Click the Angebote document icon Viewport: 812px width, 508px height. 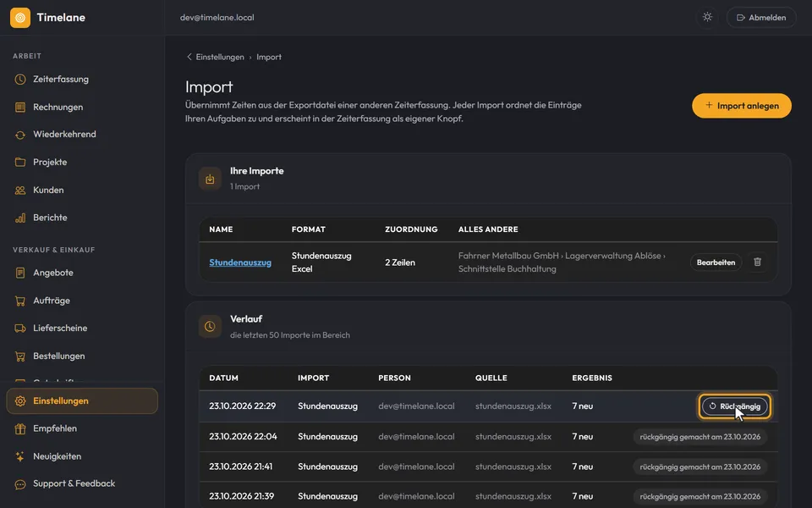click(20, 273)
